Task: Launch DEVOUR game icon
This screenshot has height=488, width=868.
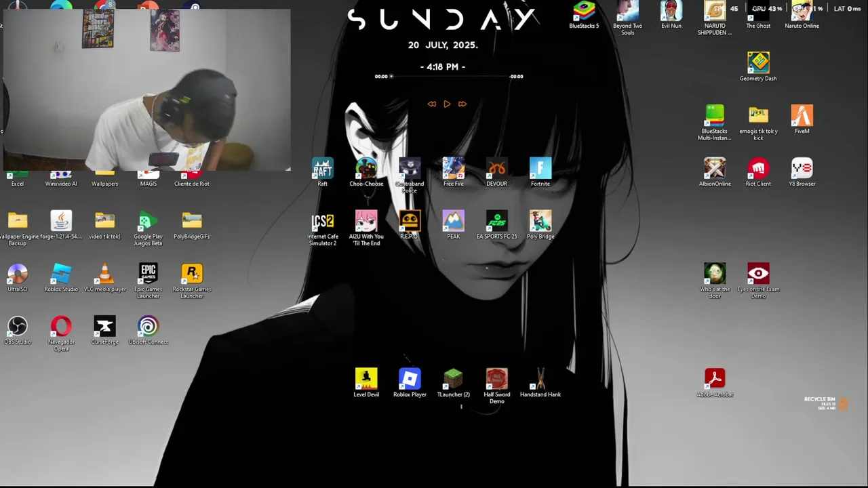Action: (x=496, y=171)
